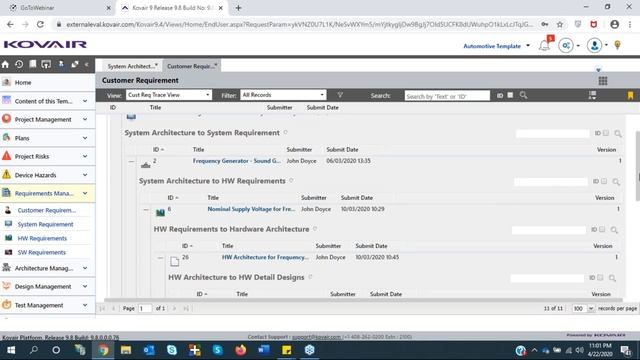Open Skype from the taskbar
640x360 pixels.
[x=172, y=350]
